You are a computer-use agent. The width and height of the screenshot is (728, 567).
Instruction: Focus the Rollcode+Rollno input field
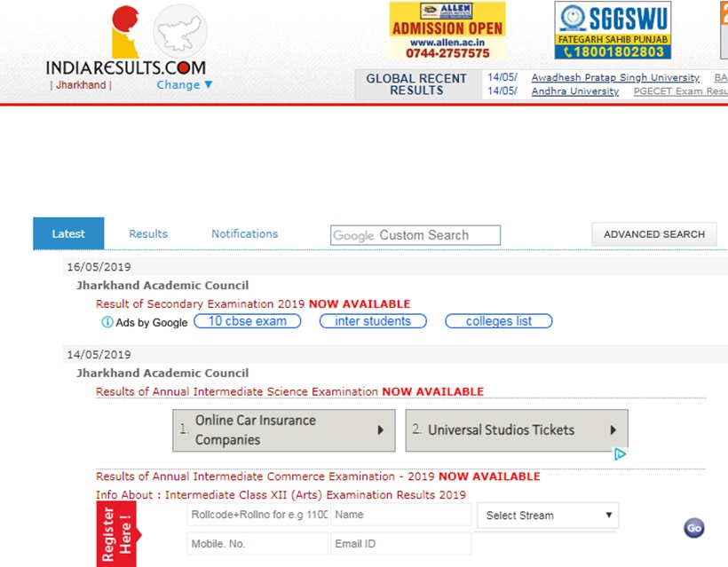[x=257, y=515]
